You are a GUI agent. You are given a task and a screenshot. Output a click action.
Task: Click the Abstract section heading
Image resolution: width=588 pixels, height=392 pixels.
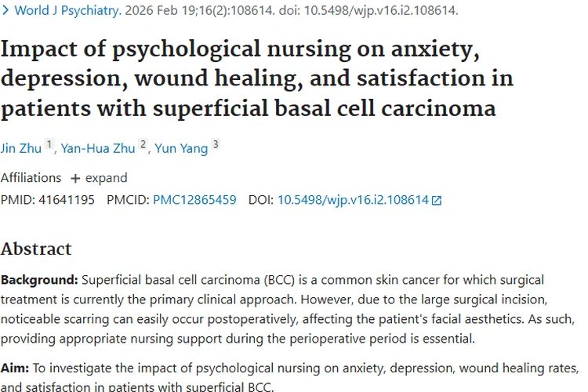36,249
